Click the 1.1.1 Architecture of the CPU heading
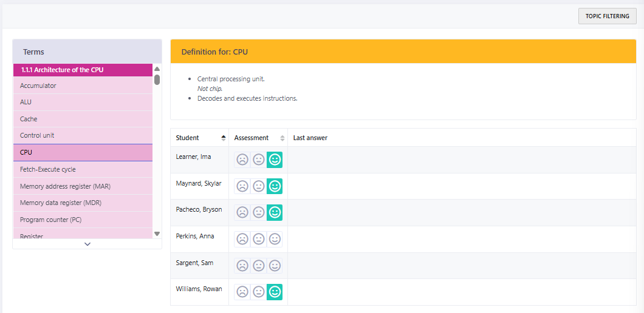Screen dimensions: 644x313 click(83, 70)
